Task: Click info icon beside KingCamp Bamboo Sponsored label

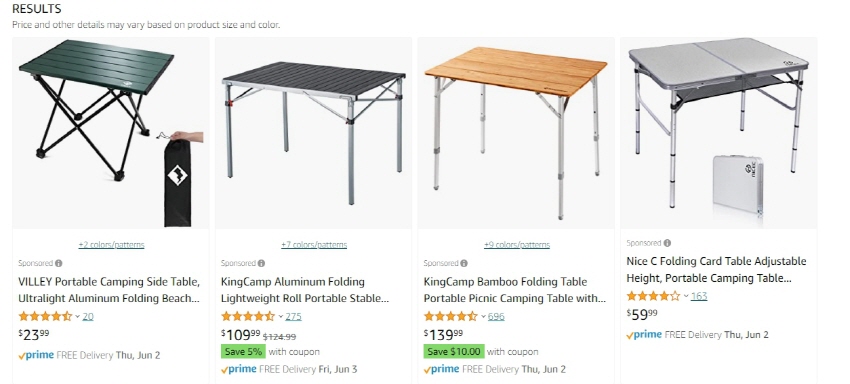Action: coord(464,263)
